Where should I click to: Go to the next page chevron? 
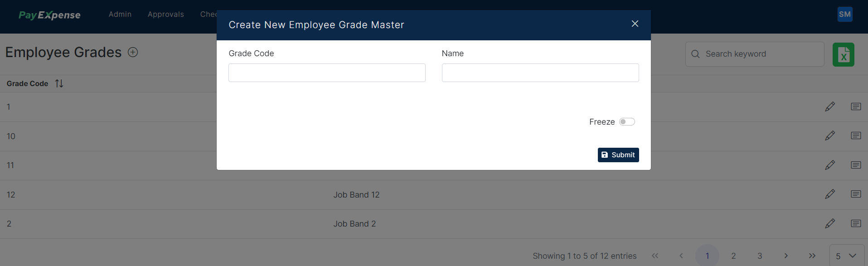coord(786,256)
